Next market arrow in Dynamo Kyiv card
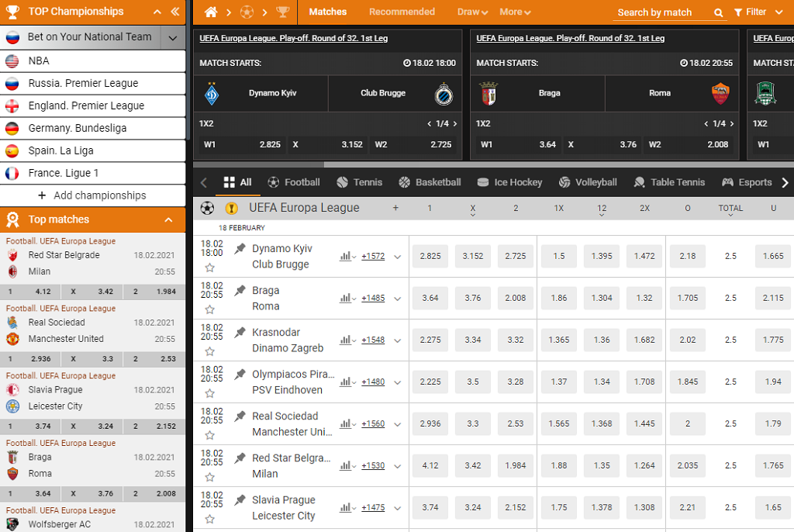Viewport: 794px width, 532px height. click(454, 123)
